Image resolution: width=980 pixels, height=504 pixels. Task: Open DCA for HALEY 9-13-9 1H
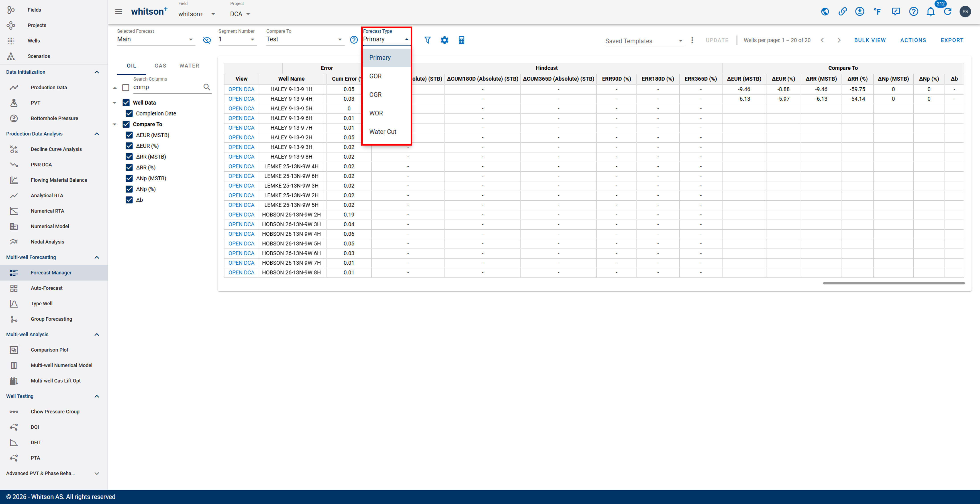[x=241, y=89]
